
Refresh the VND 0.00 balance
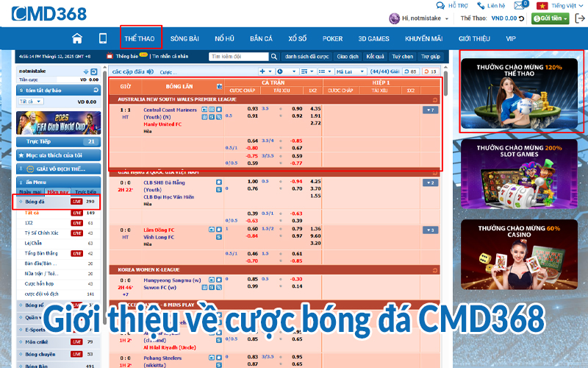(x=522, y=18)
